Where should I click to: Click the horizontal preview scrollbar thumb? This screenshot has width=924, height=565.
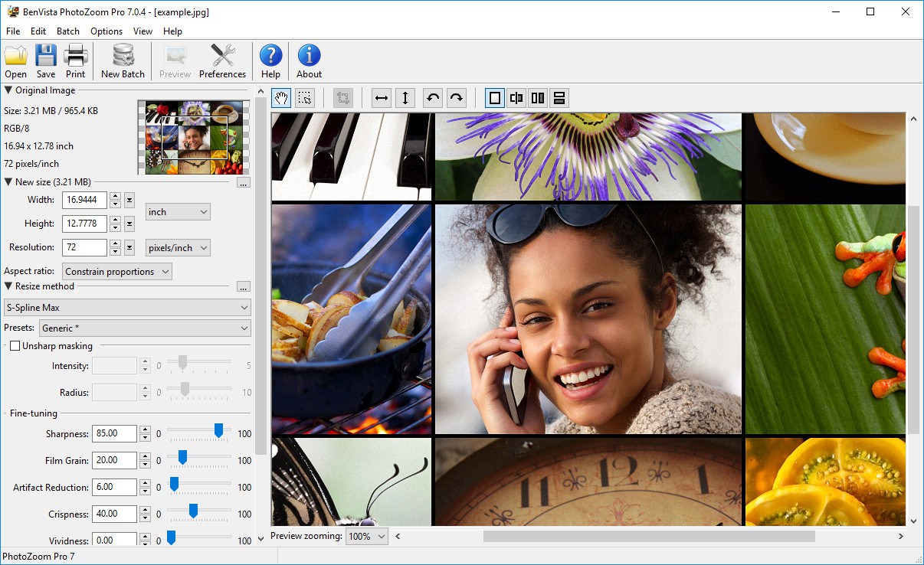coord(649,537)
